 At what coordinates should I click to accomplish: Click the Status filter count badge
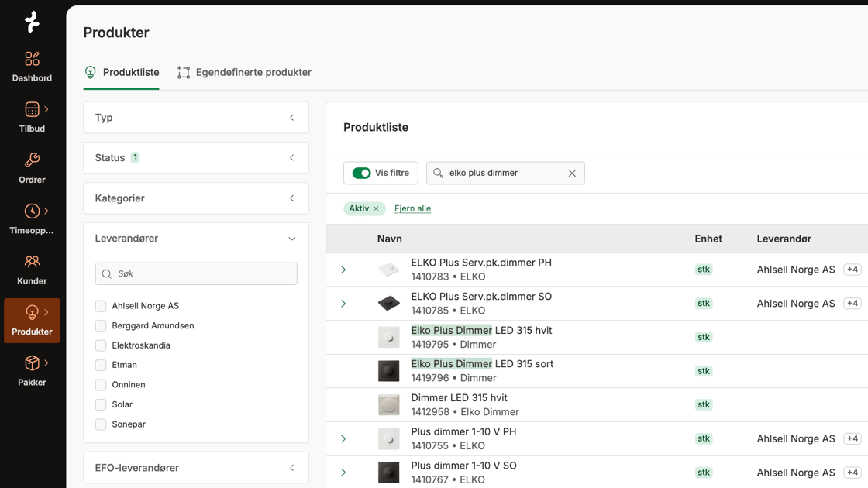tap(135, 158)
